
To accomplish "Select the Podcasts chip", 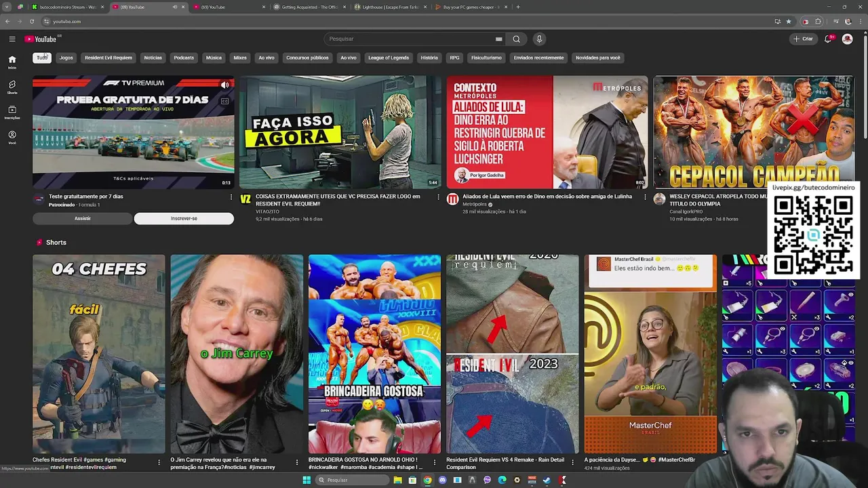I will point(184,58).
